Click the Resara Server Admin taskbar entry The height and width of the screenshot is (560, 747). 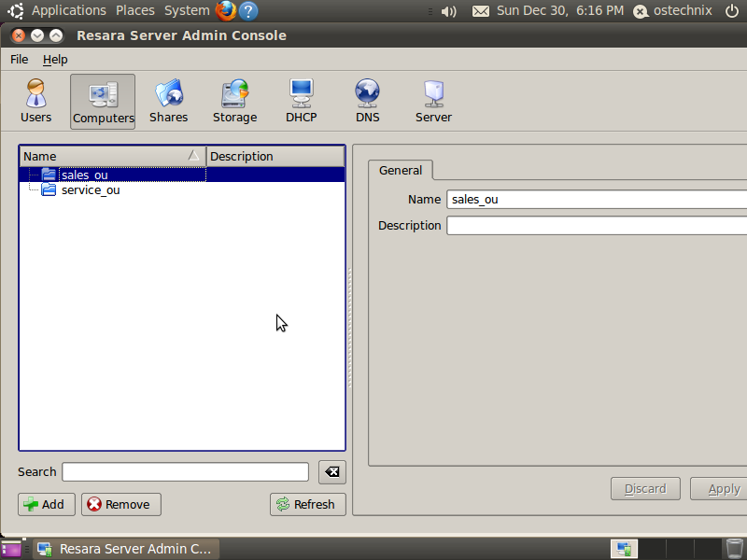126,549
